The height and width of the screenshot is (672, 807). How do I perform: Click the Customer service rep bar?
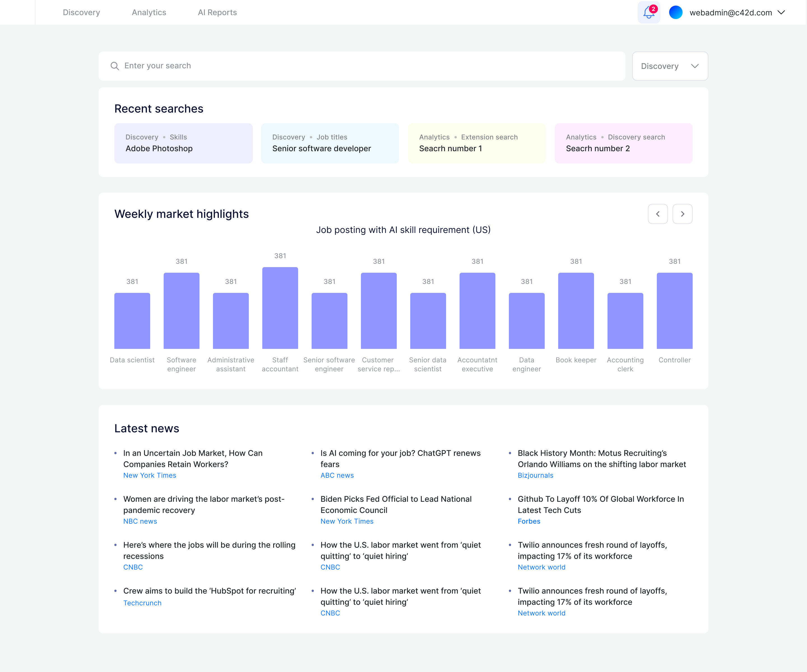click(x=379, y=311)
